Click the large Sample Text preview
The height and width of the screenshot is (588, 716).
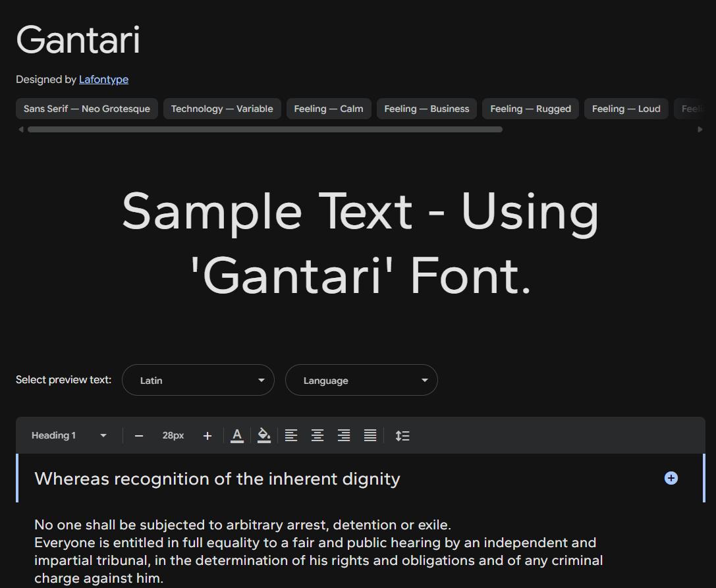[x=360, y=244]
